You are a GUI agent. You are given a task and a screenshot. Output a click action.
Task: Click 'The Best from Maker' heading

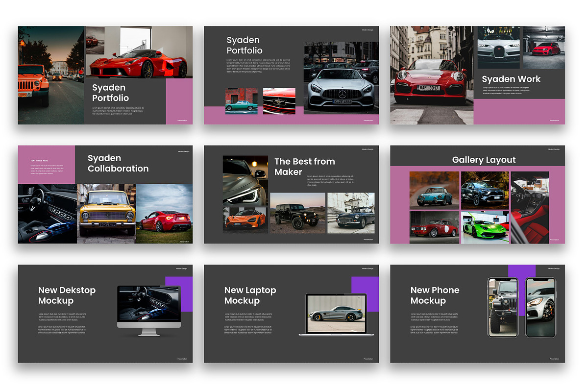coord(304,167)
